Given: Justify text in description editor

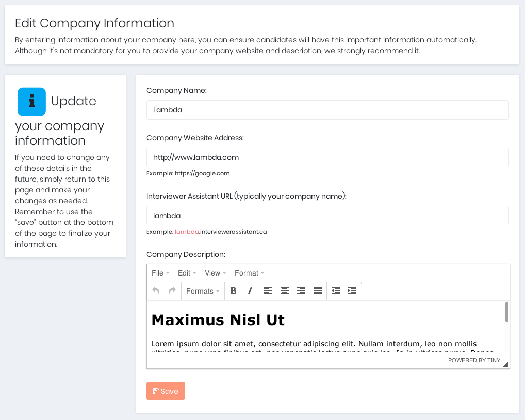Looking at the screenshot, I should [318, 291].
